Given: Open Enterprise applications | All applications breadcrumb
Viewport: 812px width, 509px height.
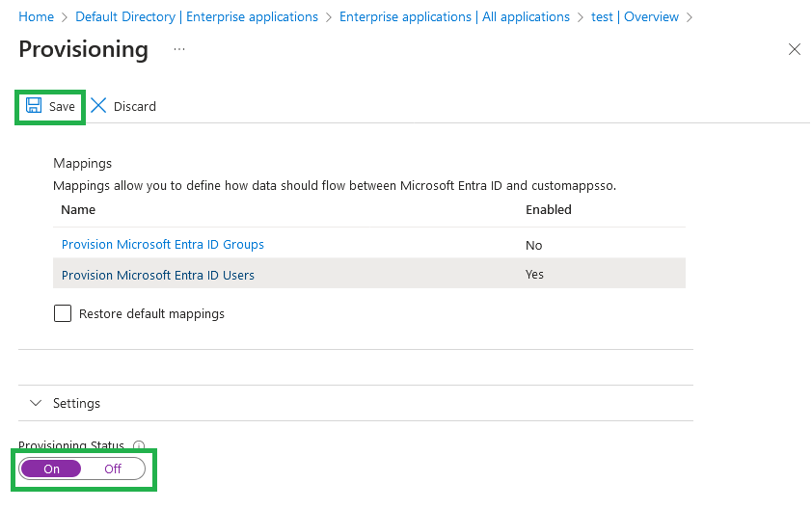Looking at the screenshot, I should pyautogui.click(x=454, y=17).
